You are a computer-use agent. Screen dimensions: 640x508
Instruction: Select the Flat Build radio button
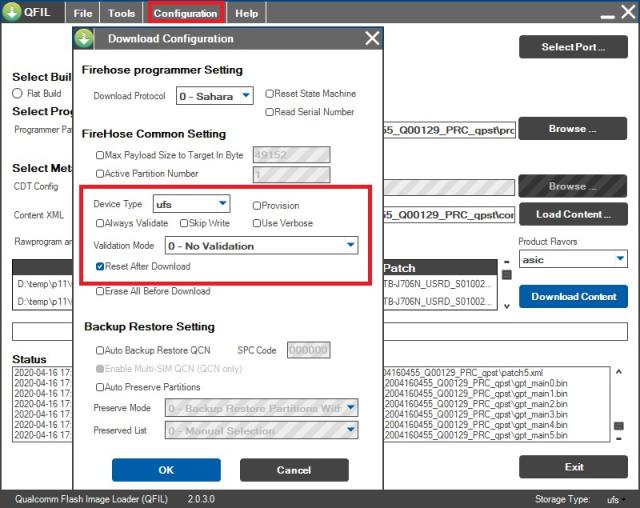coord(17,93)
